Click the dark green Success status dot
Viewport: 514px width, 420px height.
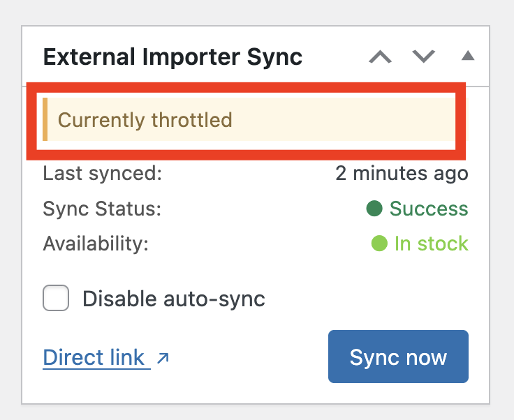pyautogui.click(x=374, y=209)
